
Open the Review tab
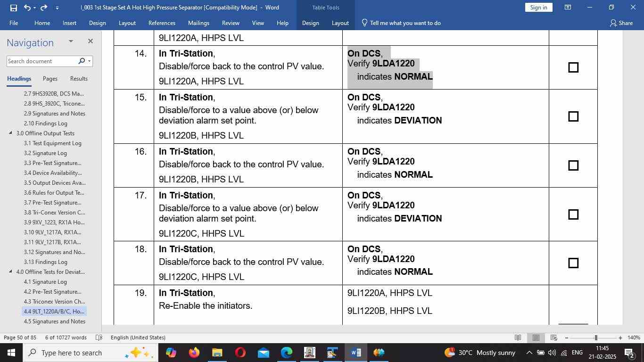[x=231, y=23]
